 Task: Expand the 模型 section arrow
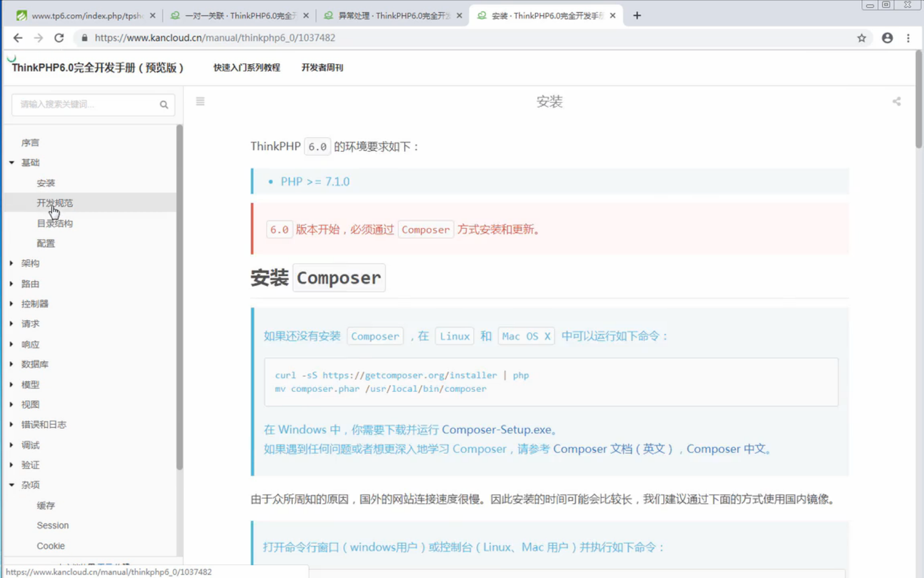pyautogui.click(x=12, y=384)
